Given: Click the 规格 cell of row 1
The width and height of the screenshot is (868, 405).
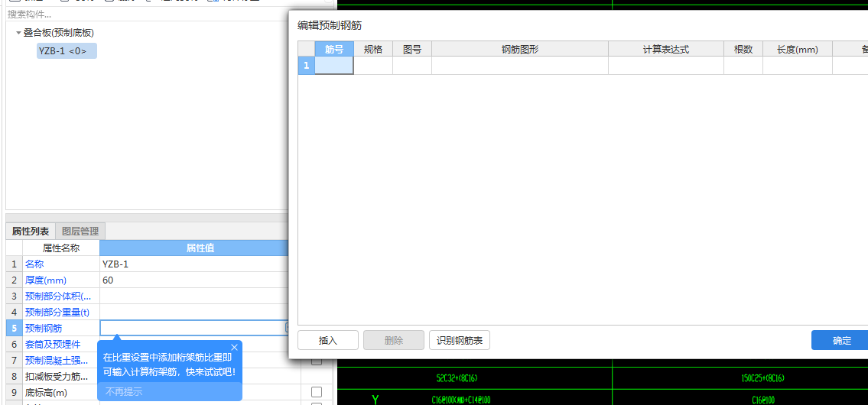Looking at the screenshot, I should 373,65.
